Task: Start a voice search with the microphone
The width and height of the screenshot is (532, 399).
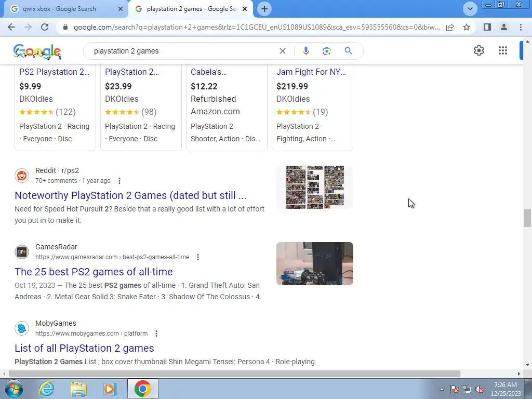Action: pyautogui.click(x=305, y=51)
